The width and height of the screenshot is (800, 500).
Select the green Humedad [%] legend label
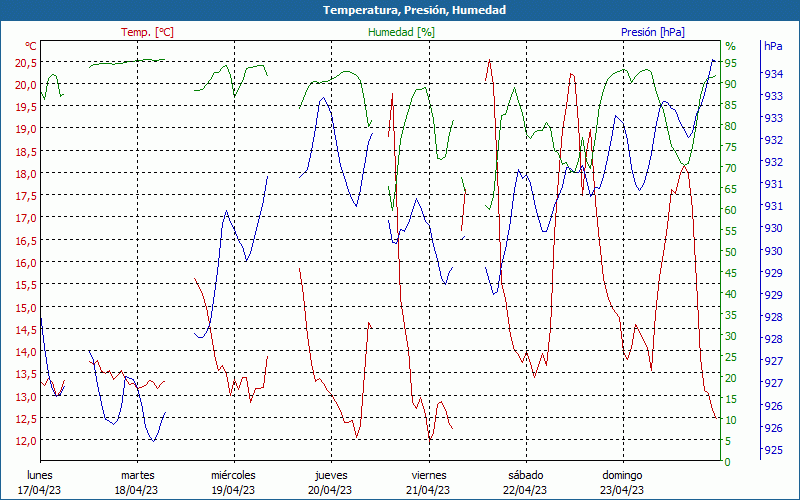(x=402, y=32)
